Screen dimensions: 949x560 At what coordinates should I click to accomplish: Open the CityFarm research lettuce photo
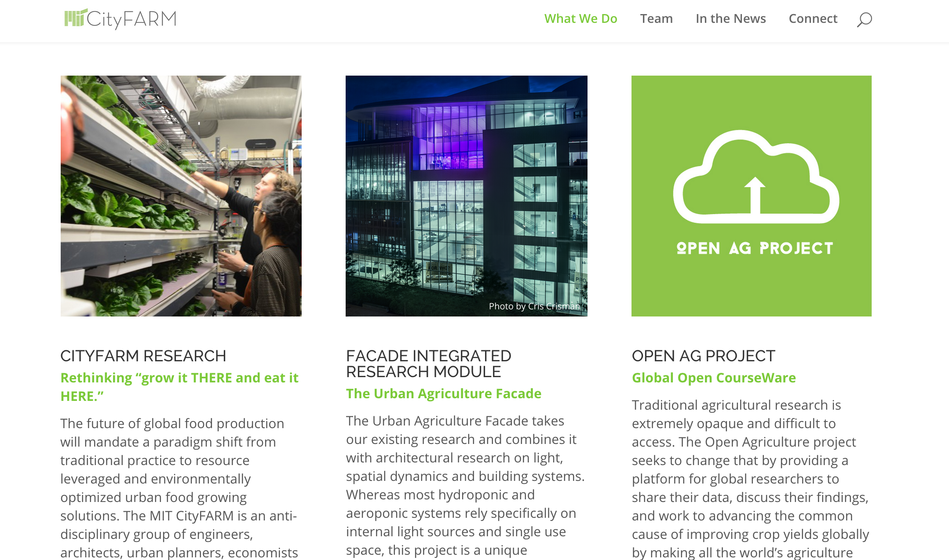181,196
